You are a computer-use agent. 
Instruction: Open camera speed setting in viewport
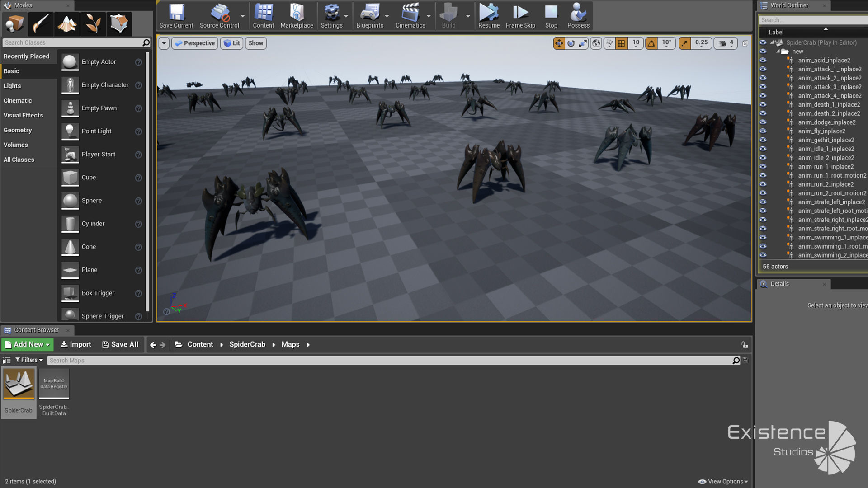726,43
